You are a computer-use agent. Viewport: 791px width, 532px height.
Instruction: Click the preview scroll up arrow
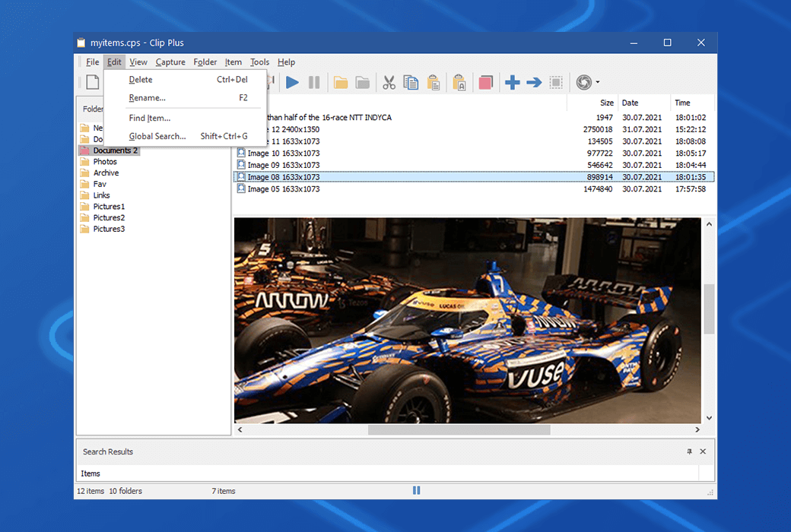click(710, 224)
